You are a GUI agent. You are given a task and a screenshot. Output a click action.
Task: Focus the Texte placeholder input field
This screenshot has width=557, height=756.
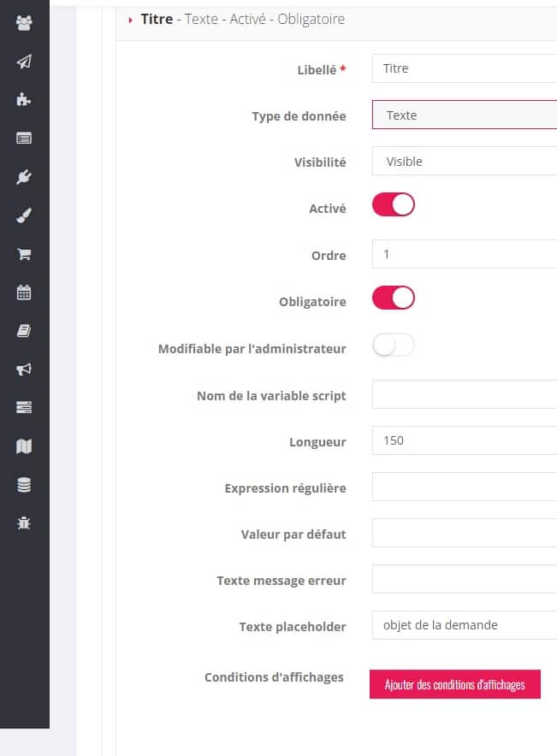click(465, 625)
